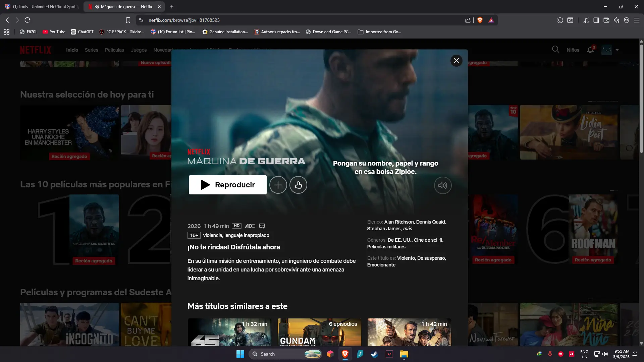The width and height of the screenshot is (644, 362).
Task: Open File Explorer from taskbar
Action: click(404, 354)
